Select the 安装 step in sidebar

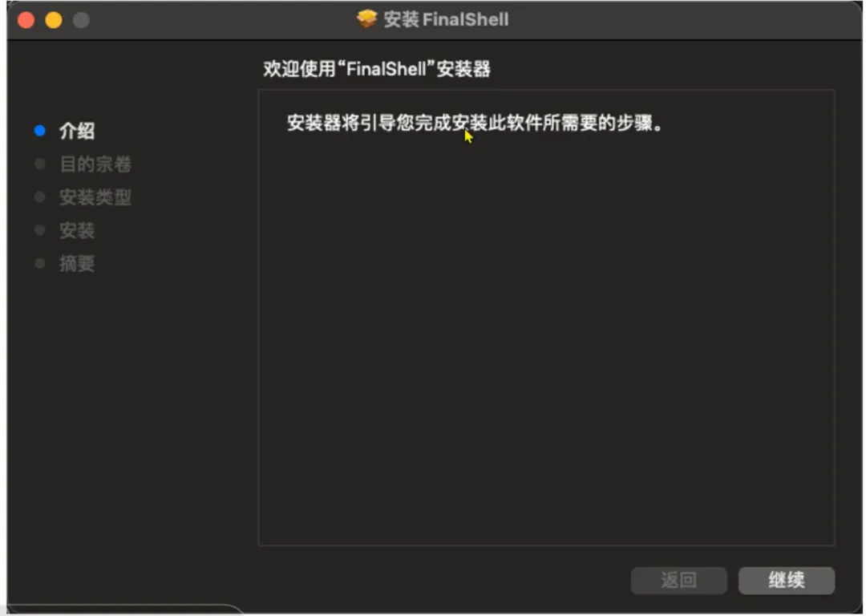click(x=77, y=230)
